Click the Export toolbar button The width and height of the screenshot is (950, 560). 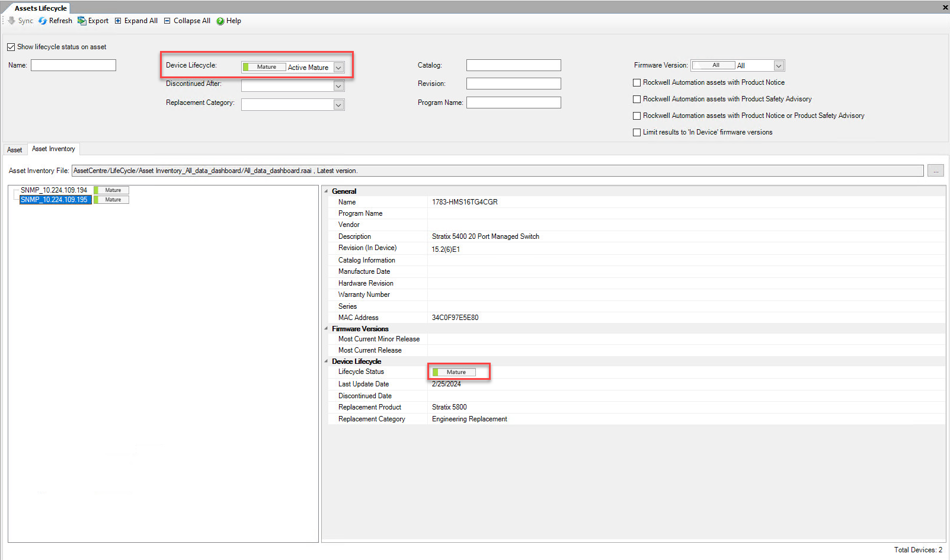pyautogui.click(x=93, y=21)
